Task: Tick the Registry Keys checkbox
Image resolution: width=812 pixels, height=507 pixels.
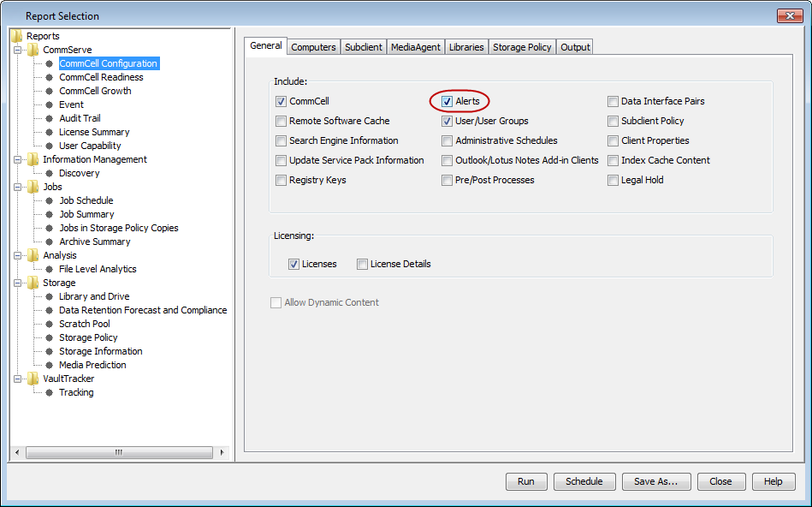Action: click(x=281, y=181)
